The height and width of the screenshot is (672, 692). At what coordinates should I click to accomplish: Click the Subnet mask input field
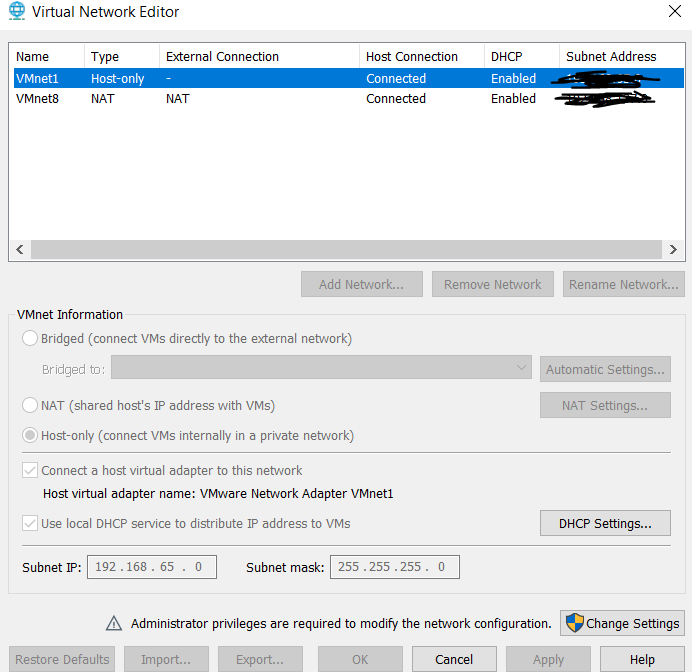[x=395, y=567]
